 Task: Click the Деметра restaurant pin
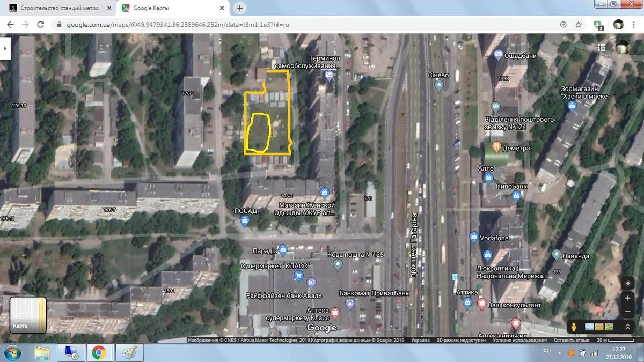496,147
